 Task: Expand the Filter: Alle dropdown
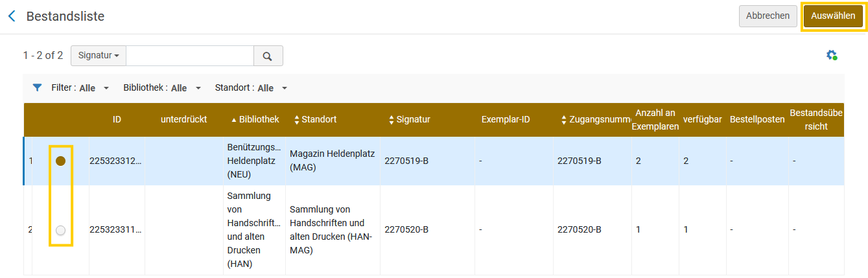click(x=80, y=88)
